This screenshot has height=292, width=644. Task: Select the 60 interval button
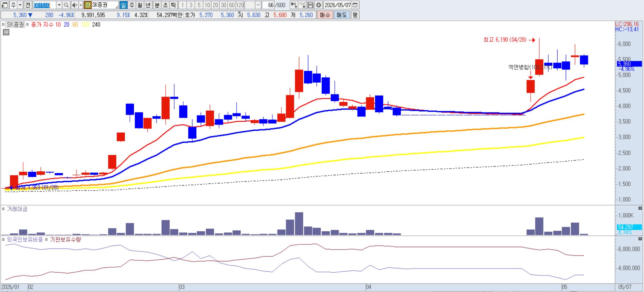pyautogui.click(x=232, y=5)
